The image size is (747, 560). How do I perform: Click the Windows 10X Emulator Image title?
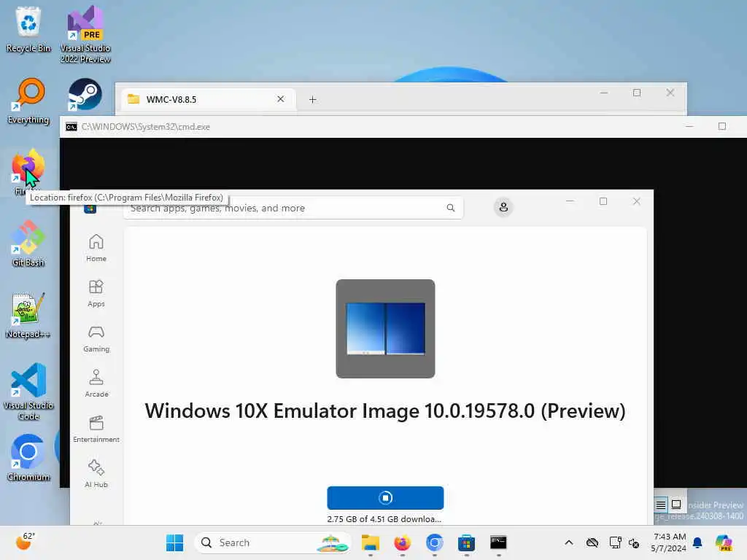(385, 411)
